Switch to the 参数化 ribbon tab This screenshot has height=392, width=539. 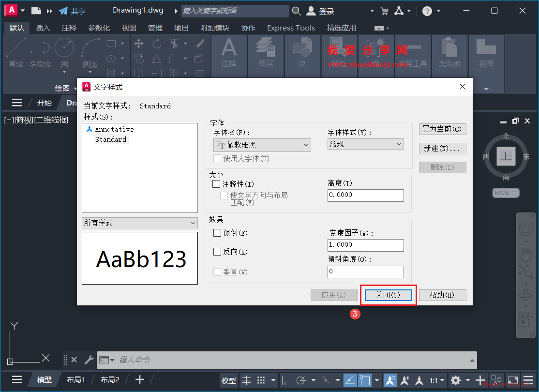point(99,28)
